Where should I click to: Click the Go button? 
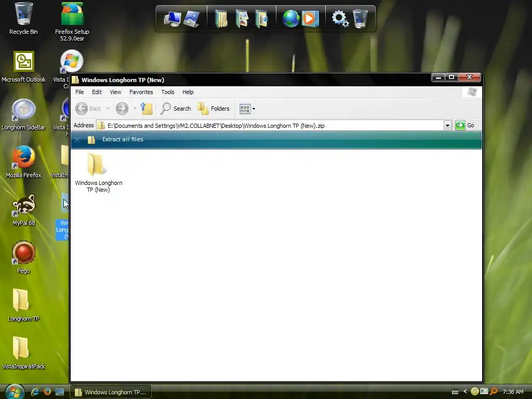click(x=465, y=126)
